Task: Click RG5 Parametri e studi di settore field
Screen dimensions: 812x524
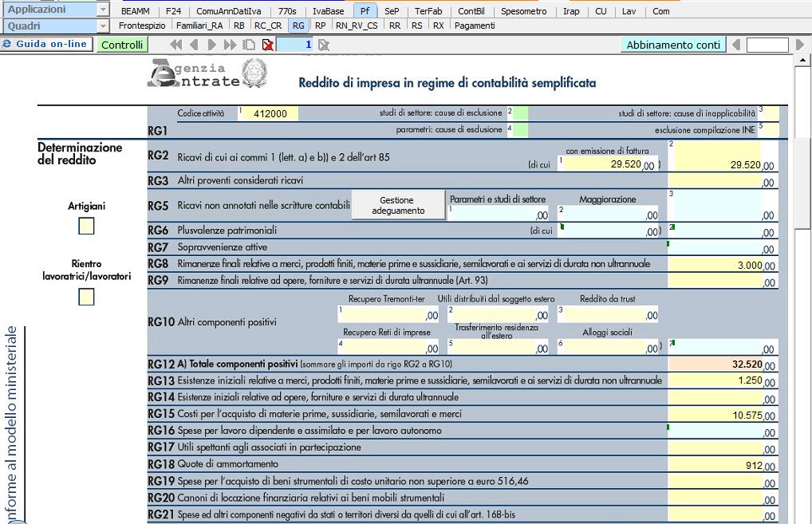Action: [x=499, y=213]
